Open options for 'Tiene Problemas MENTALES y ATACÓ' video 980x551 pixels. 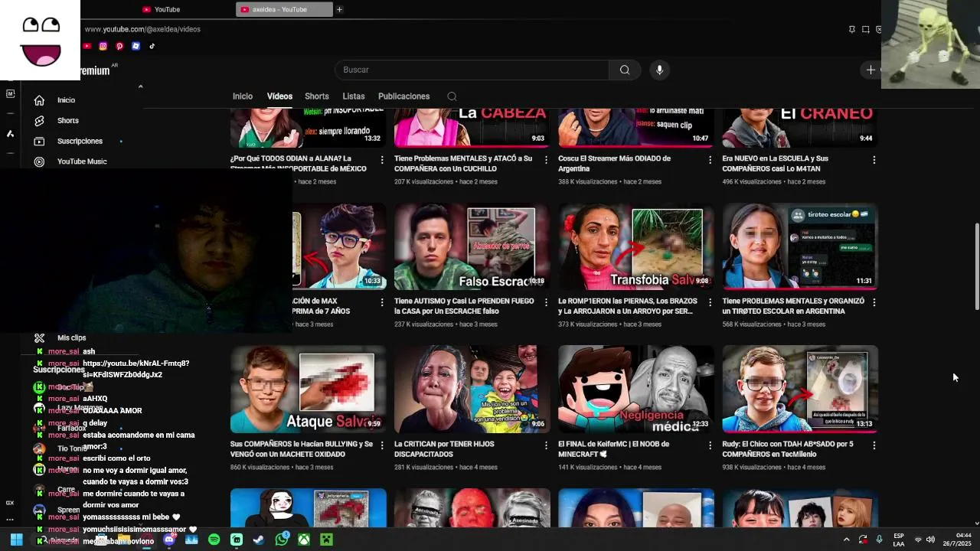[x=546, y=160]
